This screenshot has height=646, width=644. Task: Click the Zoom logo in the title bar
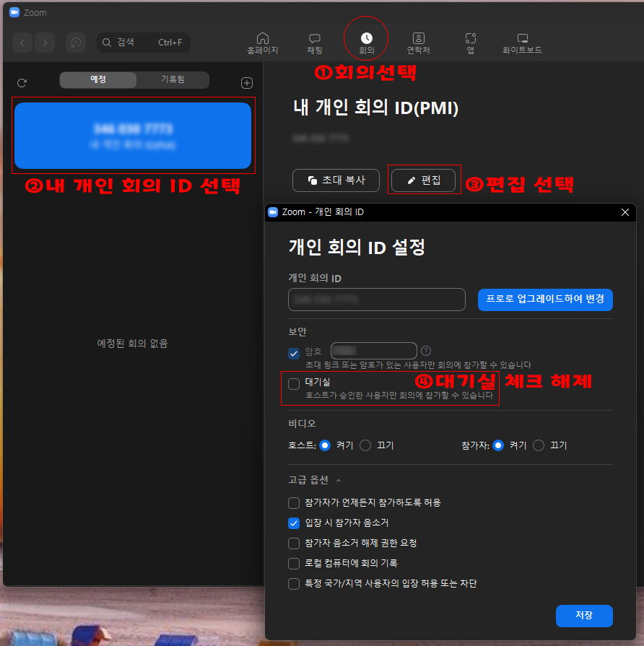(14, 12)
